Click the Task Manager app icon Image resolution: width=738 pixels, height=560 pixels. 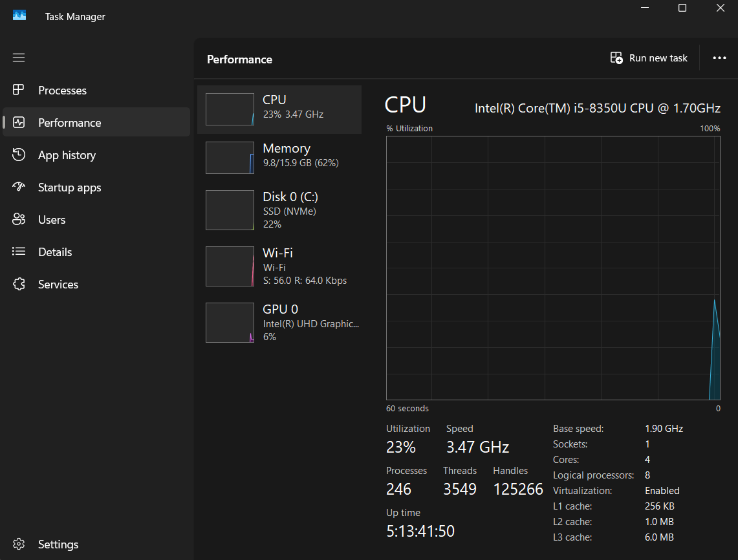19,16
